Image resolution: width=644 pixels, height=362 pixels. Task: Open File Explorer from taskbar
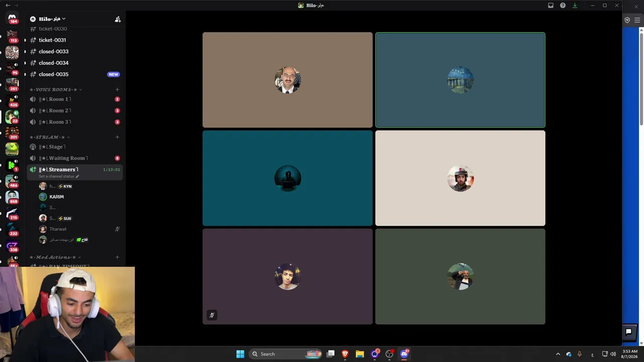[x=360, y=354]
